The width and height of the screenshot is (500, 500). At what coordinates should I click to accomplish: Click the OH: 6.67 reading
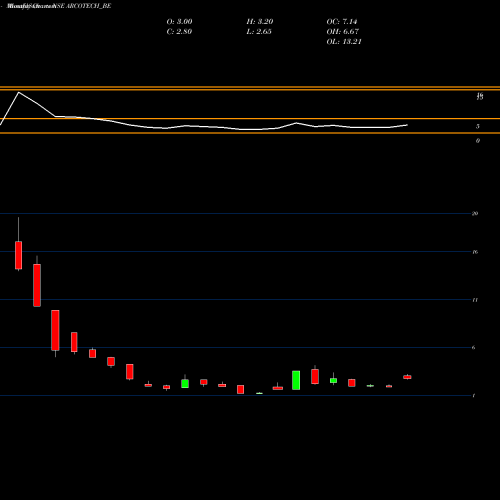(x=343, y=32)
